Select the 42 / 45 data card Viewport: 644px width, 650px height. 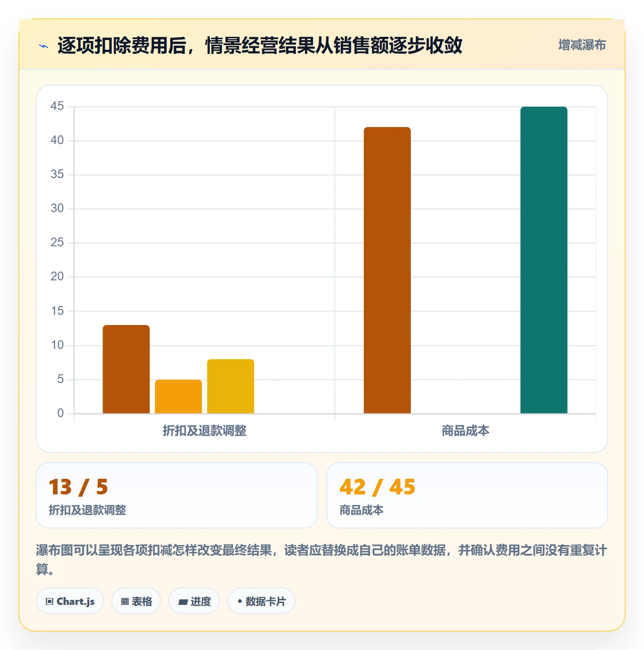click(x=467, y=495)
